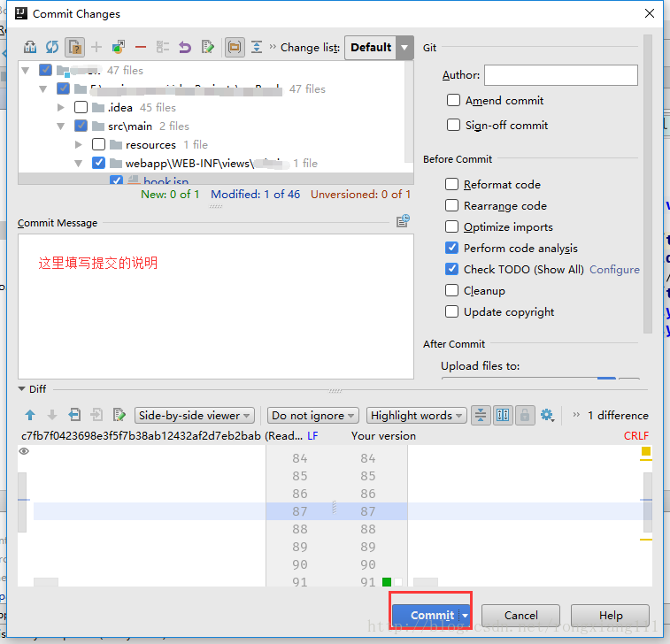This screenshot has height=644, width=670.
Task: Click the grayed Changelist tree icon
Action: point(162,47)
